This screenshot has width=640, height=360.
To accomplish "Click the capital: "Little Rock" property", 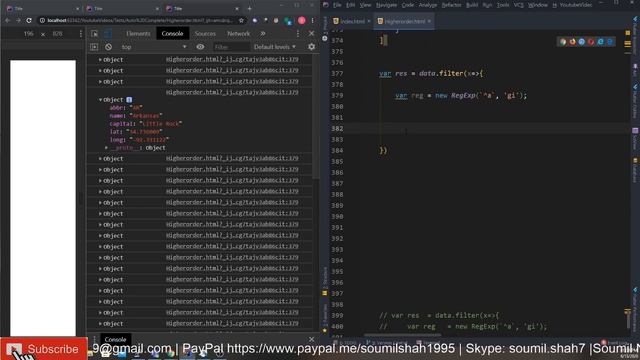I will coord(146,124).
